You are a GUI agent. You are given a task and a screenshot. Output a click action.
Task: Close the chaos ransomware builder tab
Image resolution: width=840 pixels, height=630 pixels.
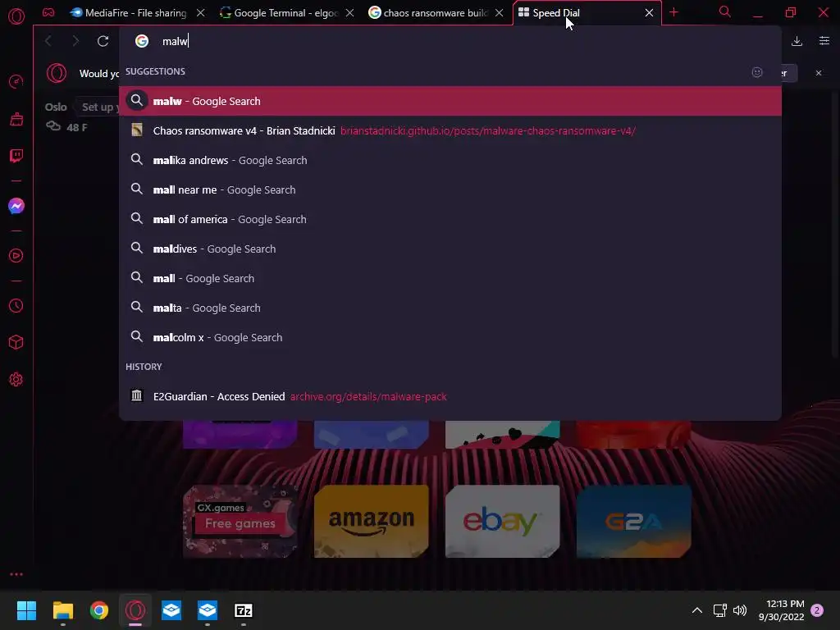[500, 13]
